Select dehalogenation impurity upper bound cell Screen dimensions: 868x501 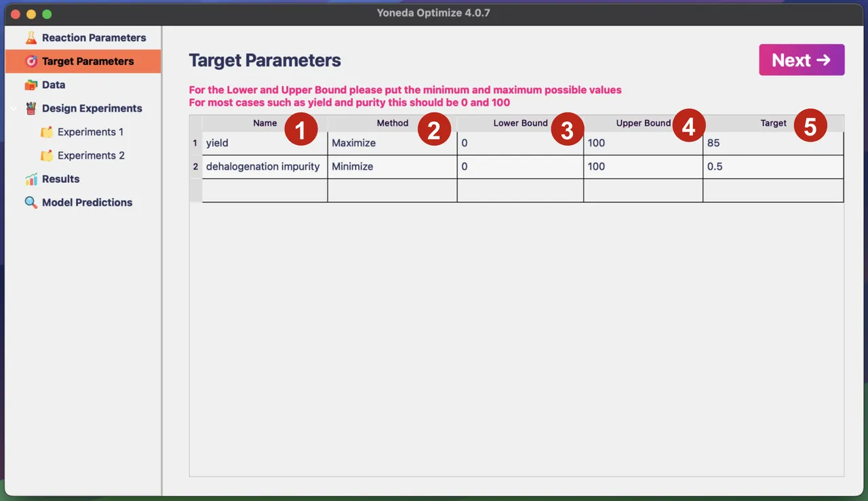(643, 167)
